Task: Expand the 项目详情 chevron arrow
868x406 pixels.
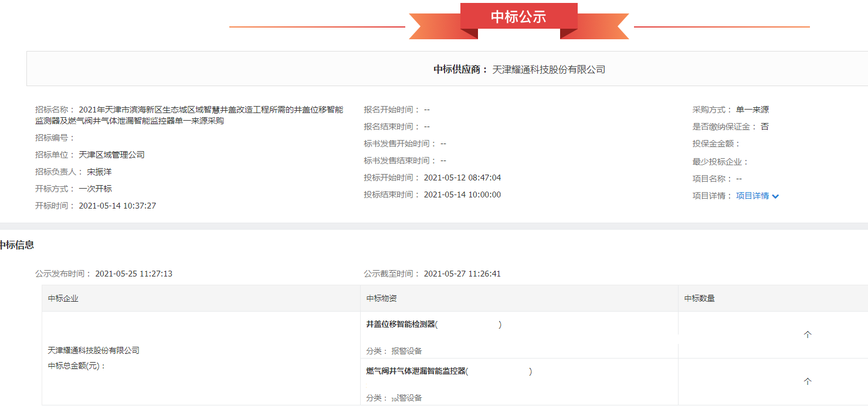Action: coord(775,196)
